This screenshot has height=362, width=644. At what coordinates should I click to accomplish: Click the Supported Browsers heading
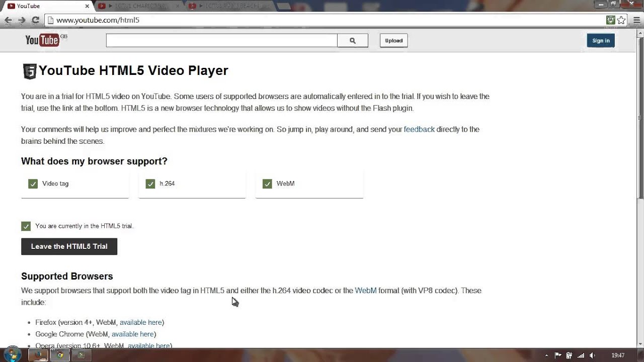(67, 276)
